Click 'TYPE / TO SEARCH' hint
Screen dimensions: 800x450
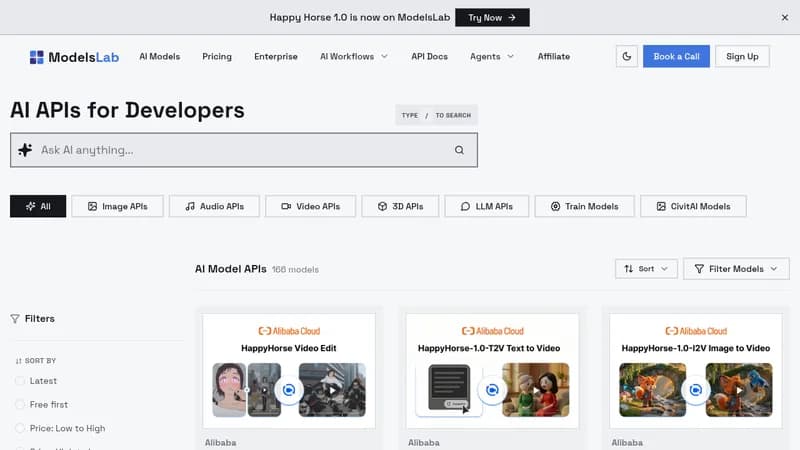(436, 115)
